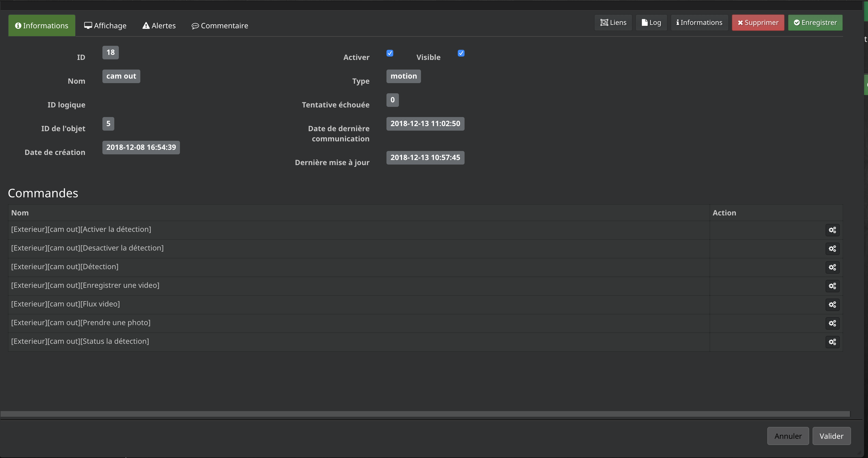Screen dimensions: 868x458
Task: Open gear for Status la détection
Action: [832, 342]
